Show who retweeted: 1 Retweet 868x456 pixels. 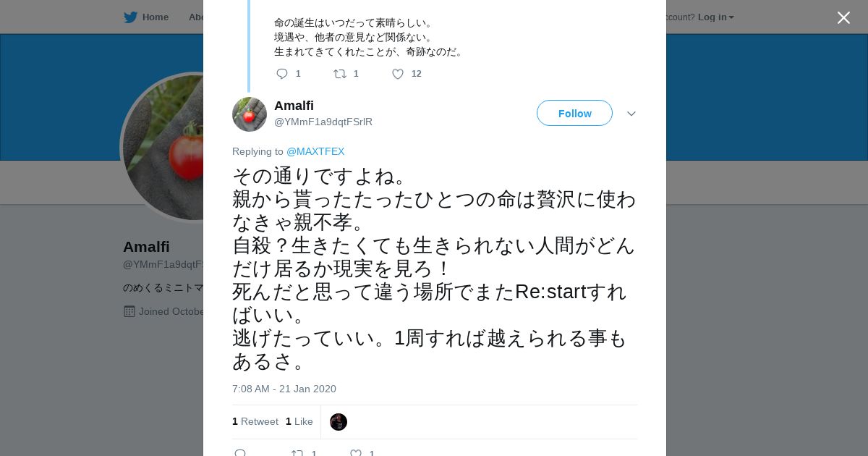point(255,421)
